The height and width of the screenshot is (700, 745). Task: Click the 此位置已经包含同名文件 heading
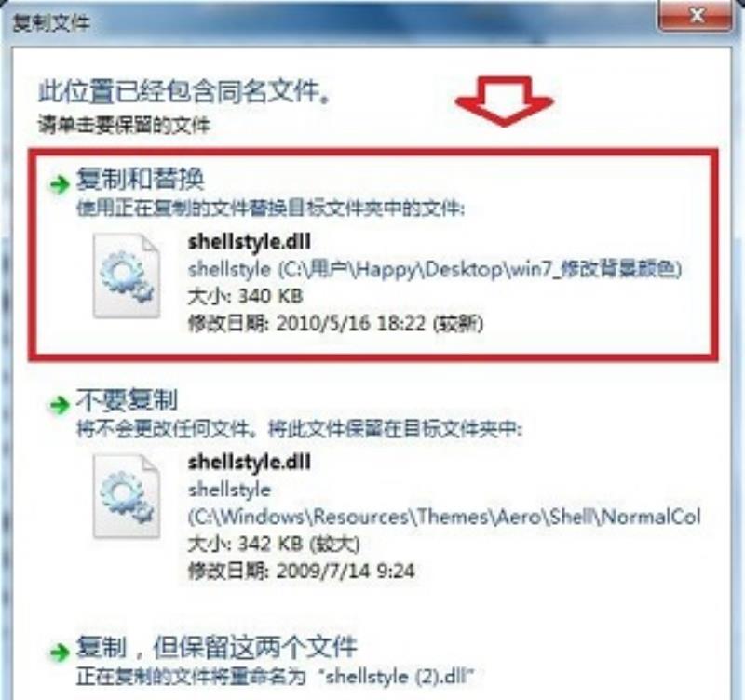(184, 90)
